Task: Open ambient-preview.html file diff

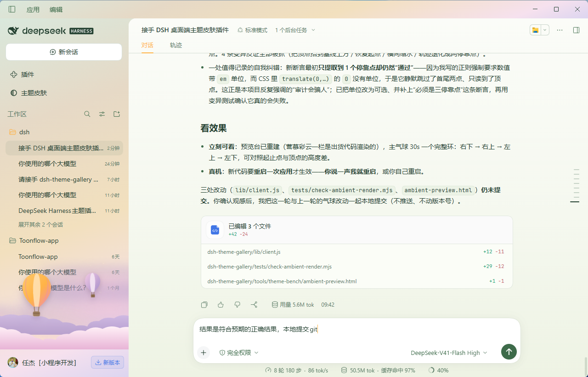Action: (356, 281)
